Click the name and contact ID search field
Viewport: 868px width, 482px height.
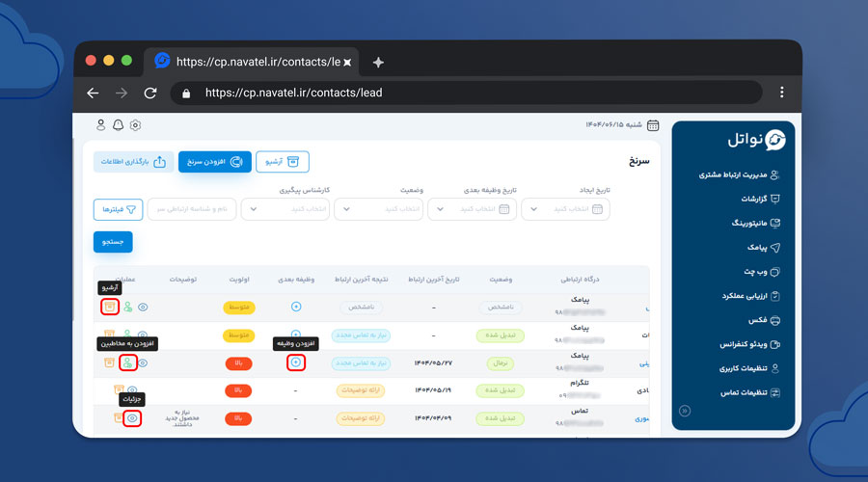(191, 208)
